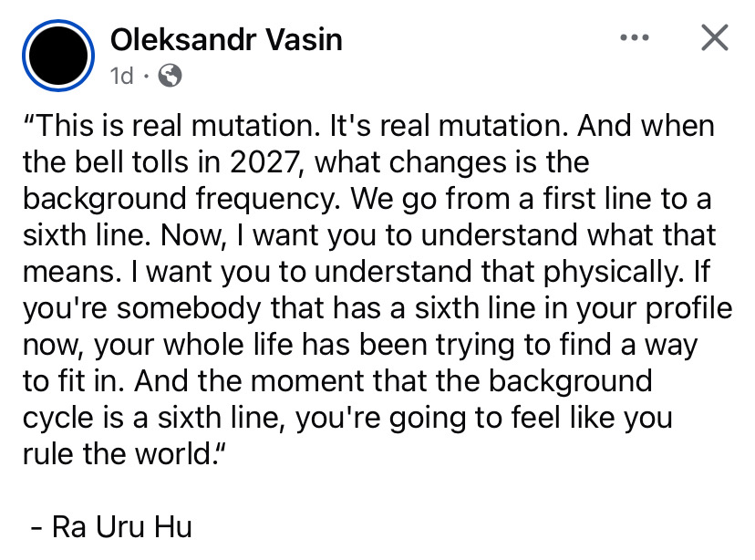Click "your whole life has been" text

pyautogui.click(x=260, y=346)
